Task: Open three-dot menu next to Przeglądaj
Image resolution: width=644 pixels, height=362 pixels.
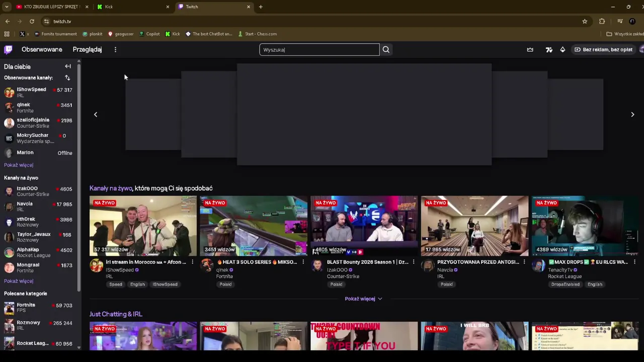Action: (115, 49)
